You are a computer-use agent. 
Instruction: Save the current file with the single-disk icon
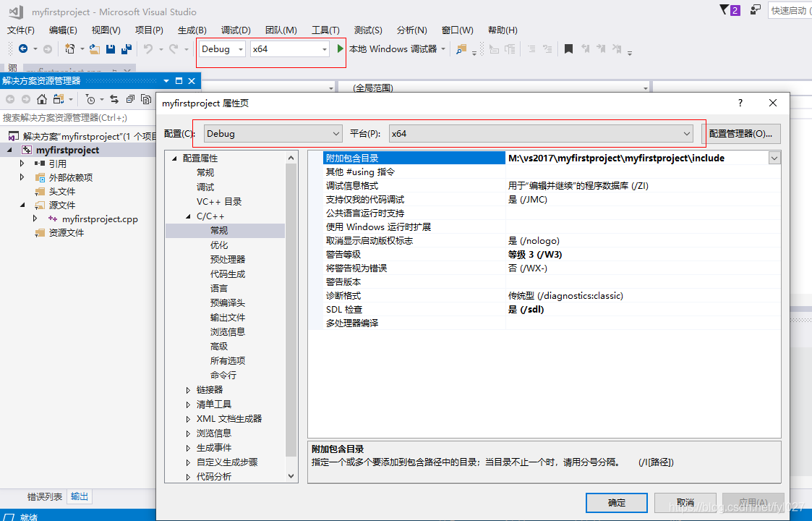(x=111, y=48)
